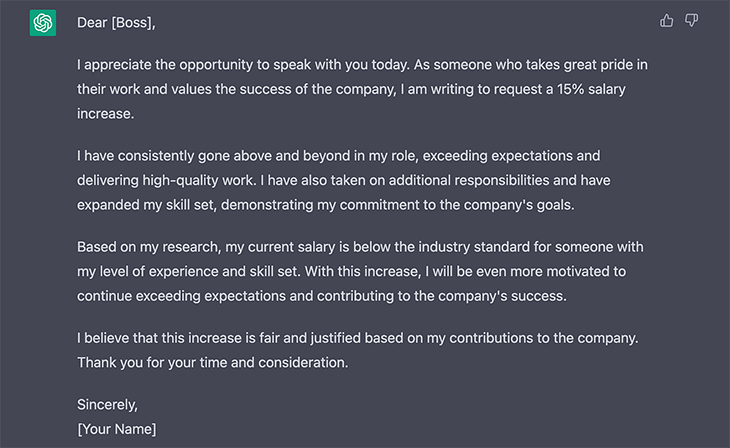Click the "Sincerely," closing line
The height and width of the screenshot is (448, 730).
[x=107, y=405]
